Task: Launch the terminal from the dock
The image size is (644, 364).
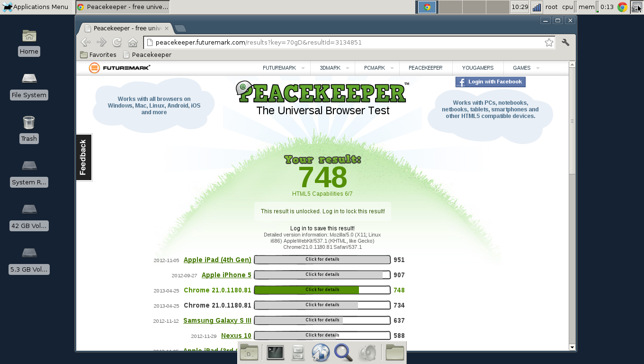Action: click(x=275, y=353)
